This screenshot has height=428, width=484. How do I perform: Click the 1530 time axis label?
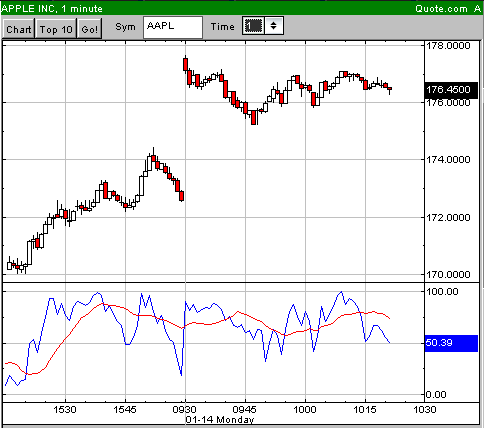(x=65, y=409)
